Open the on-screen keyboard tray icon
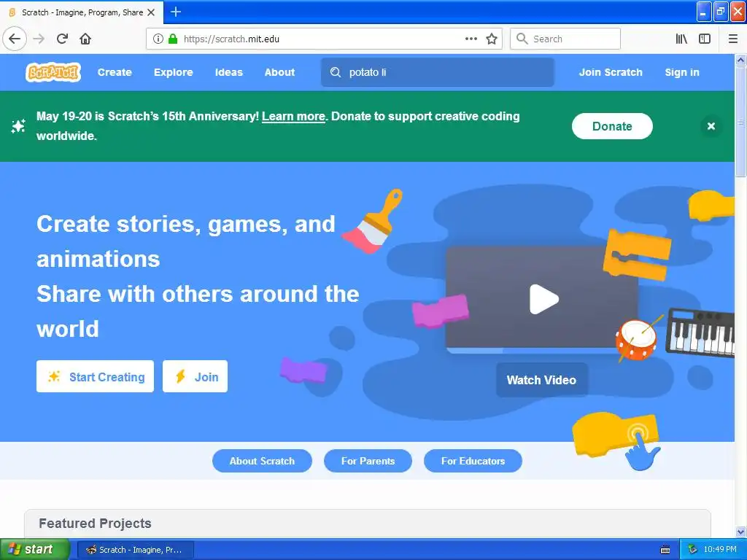The image size is (747, 560). tap(665, 550)
